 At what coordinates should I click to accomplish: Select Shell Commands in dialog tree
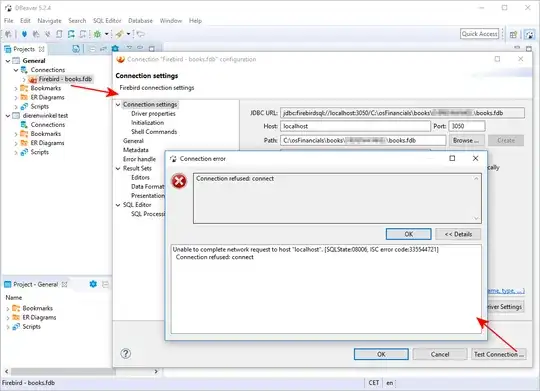click(x=154, y=132)
